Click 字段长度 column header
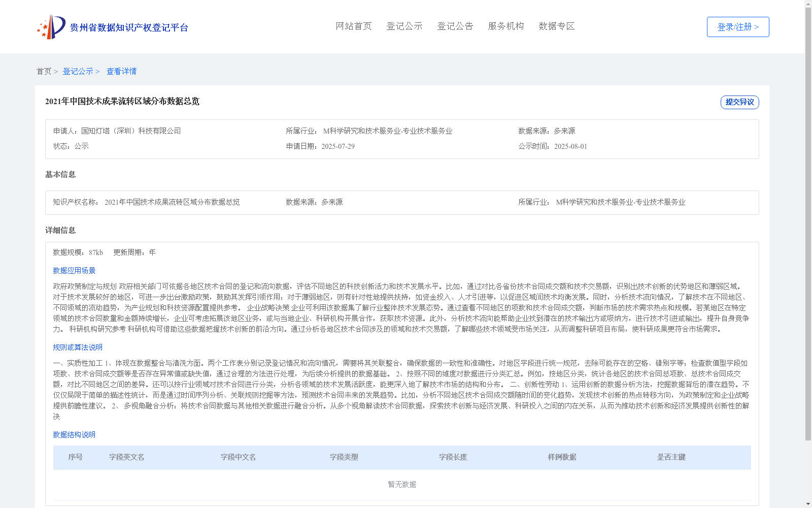This screenshot has height=508, width=812. pyautogui.click(x=453, y=457)
